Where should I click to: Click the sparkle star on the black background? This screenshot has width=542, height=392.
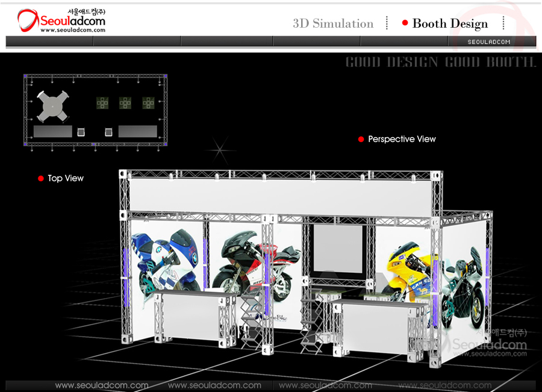(219, 148)
